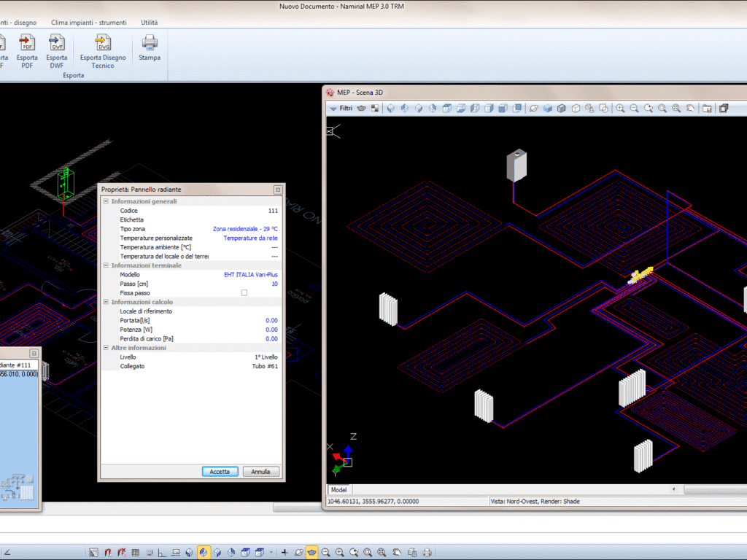Collapse the Altre informazioni section
The width and height of the screenshot is (747, 560).
106,348
